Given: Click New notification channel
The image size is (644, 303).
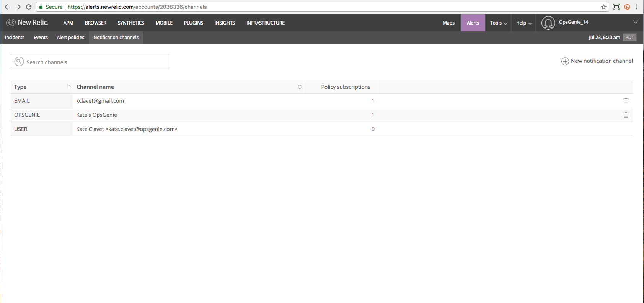Looking at the screenshot, I should (597, 61).
